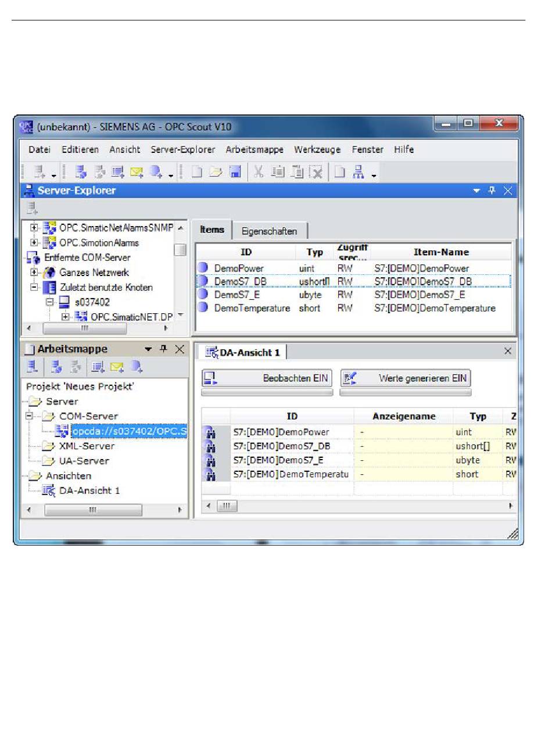Click the network structure icon in main toolbar
Screen dimensions: 552x756
[x=359, y=171]
